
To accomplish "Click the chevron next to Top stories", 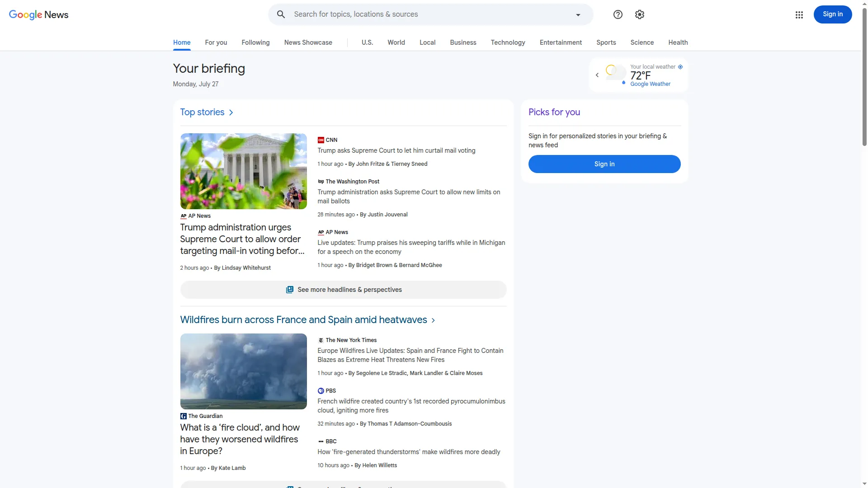I will coord(231,113).
